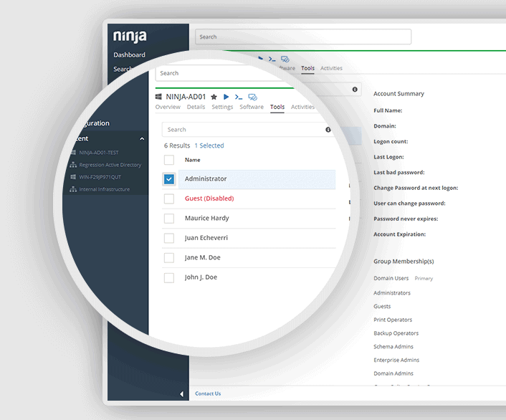Check the Juan Echeverri checkbox
The width and height of the screenshot is (506, 420).
click(x=169, y=238)
